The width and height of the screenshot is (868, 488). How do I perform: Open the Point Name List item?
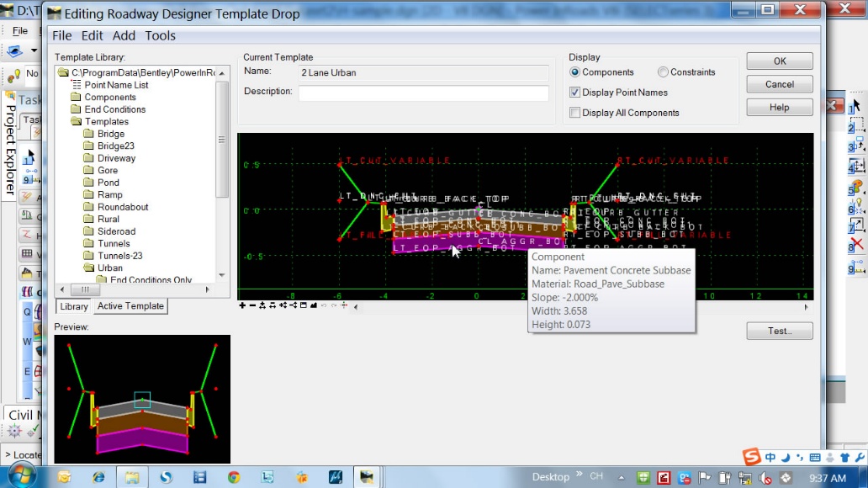pos(116,85)
